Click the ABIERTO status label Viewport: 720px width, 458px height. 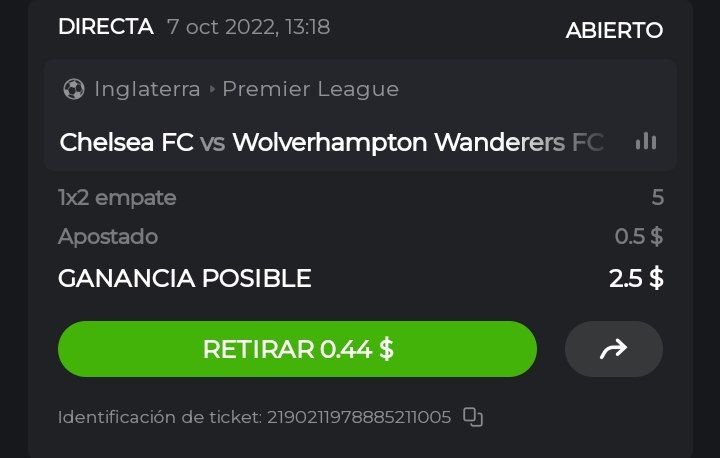click(x=614, y=30)
